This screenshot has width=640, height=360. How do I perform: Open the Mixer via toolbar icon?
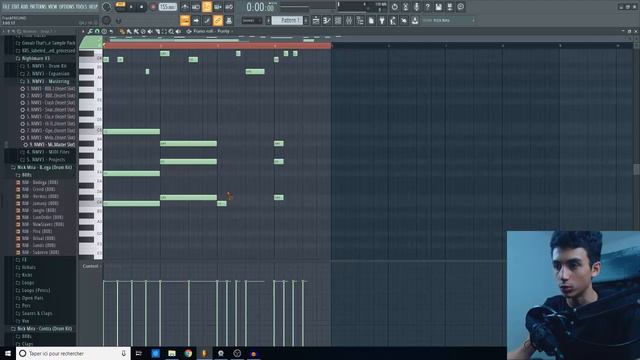(x=349, y=20)
